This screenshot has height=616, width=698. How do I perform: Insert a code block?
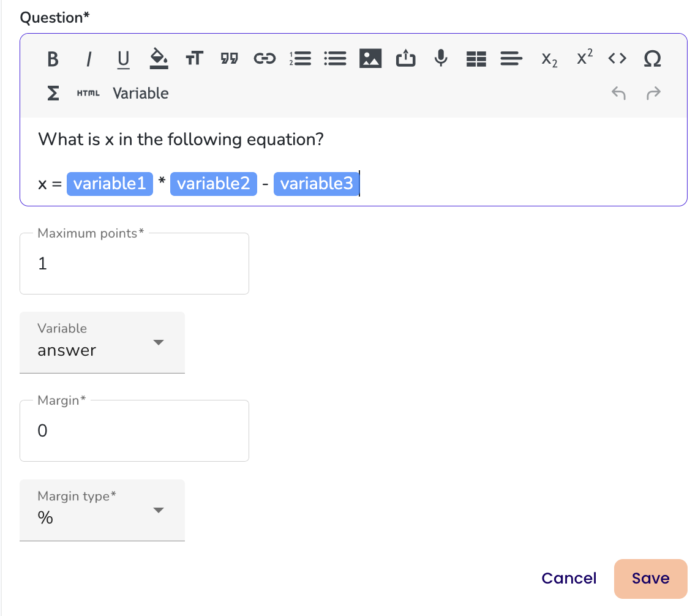click(x=617, y=58)
